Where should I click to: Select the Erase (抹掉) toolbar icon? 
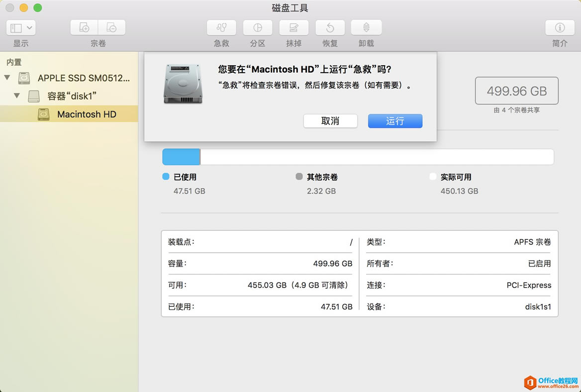pos(293,27)
